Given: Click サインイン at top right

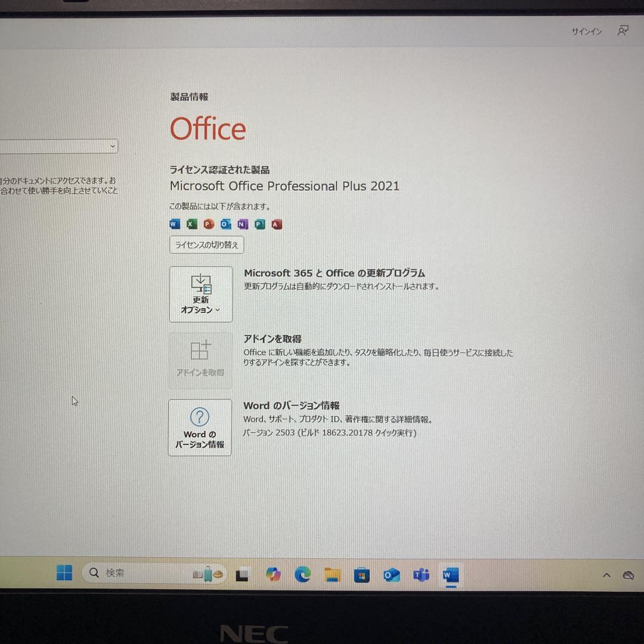Looking at the screenshot, I should pos(587,32).
